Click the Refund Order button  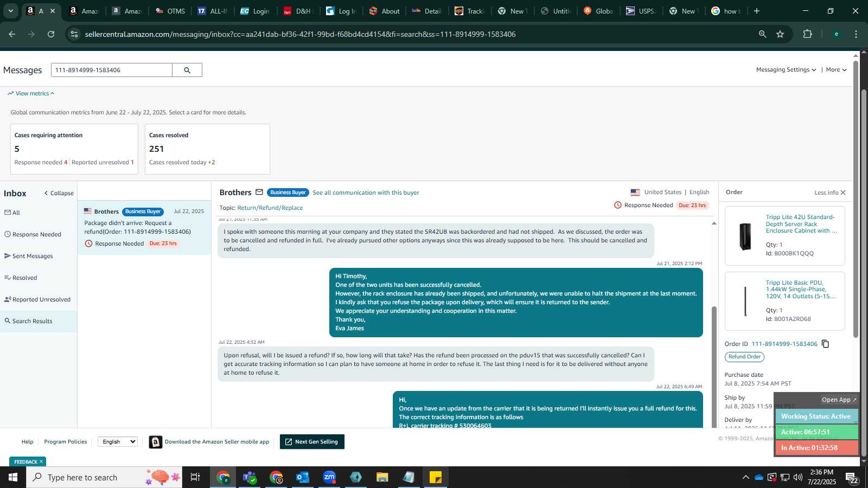click(744, 357)
